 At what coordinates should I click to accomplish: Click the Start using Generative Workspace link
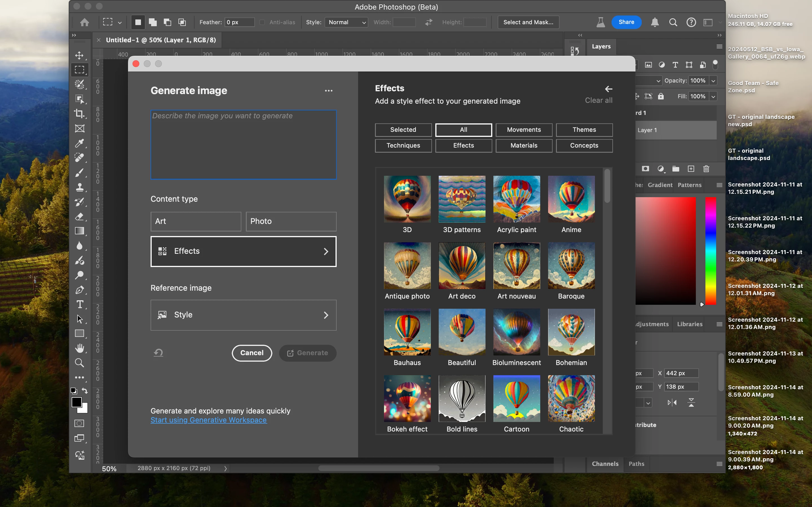pyautogui.click(x=208, y=420)
